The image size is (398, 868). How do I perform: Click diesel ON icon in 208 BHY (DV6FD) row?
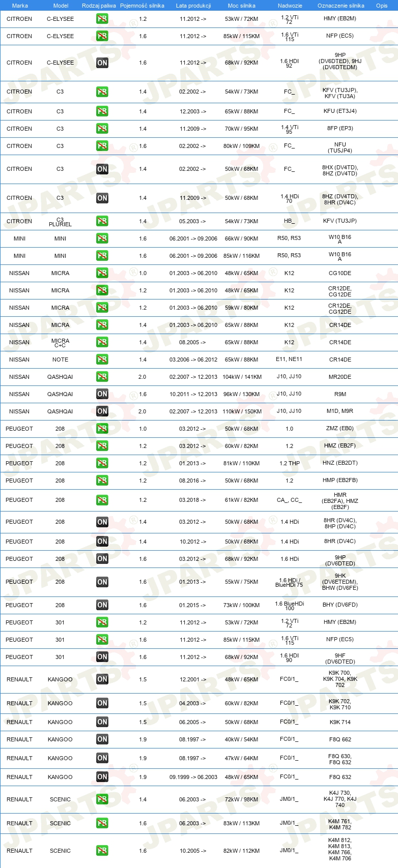point(102,605)
